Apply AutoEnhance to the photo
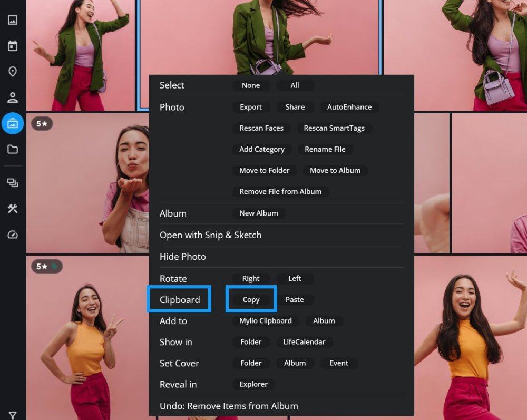The image size is (527, 420). coord(349,107)
